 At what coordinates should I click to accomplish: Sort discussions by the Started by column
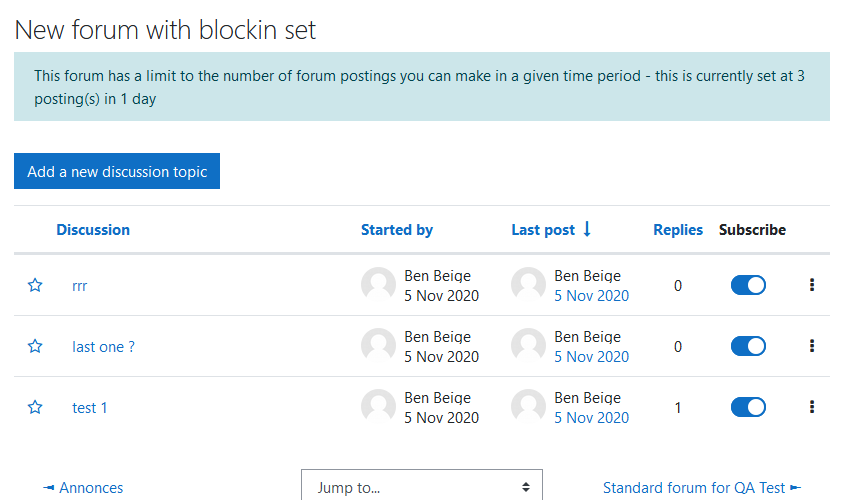[397, 230]
